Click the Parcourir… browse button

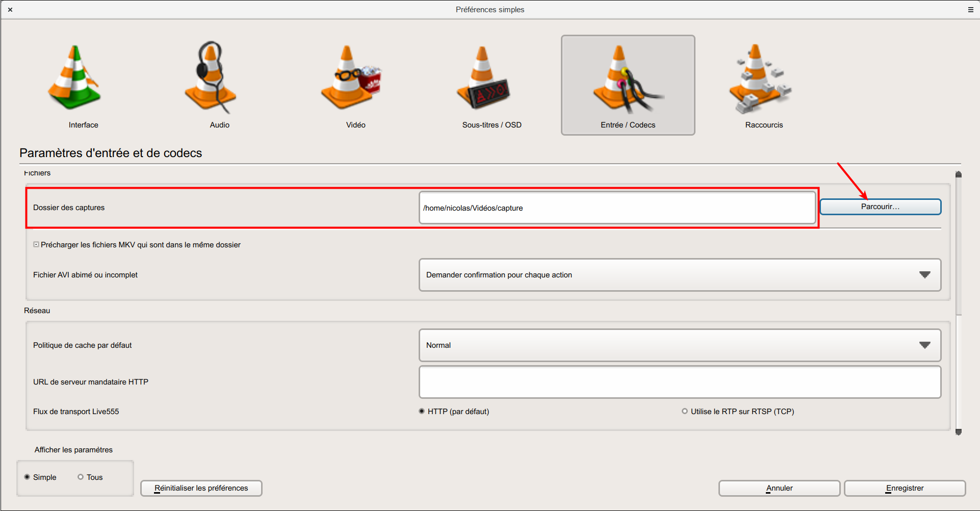tap(880, 207)
